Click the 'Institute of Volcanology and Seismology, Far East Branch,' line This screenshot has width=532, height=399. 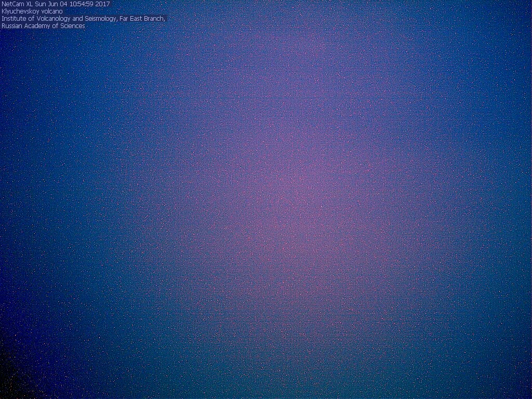84,19
